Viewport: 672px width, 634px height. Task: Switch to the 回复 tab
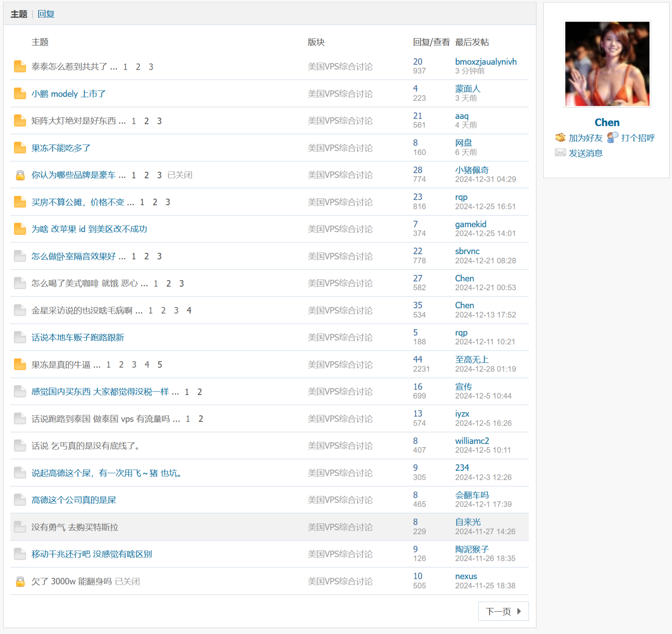(x=46, y=14)
